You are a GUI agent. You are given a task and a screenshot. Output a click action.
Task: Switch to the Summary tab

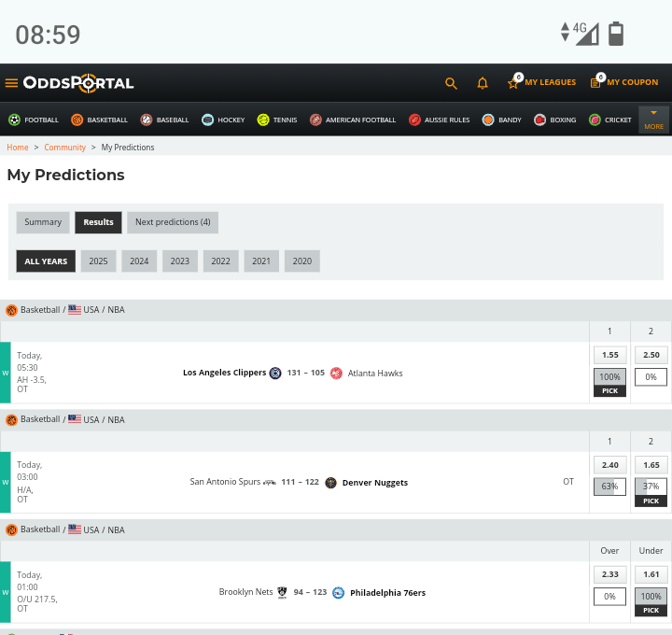[43, 222]
